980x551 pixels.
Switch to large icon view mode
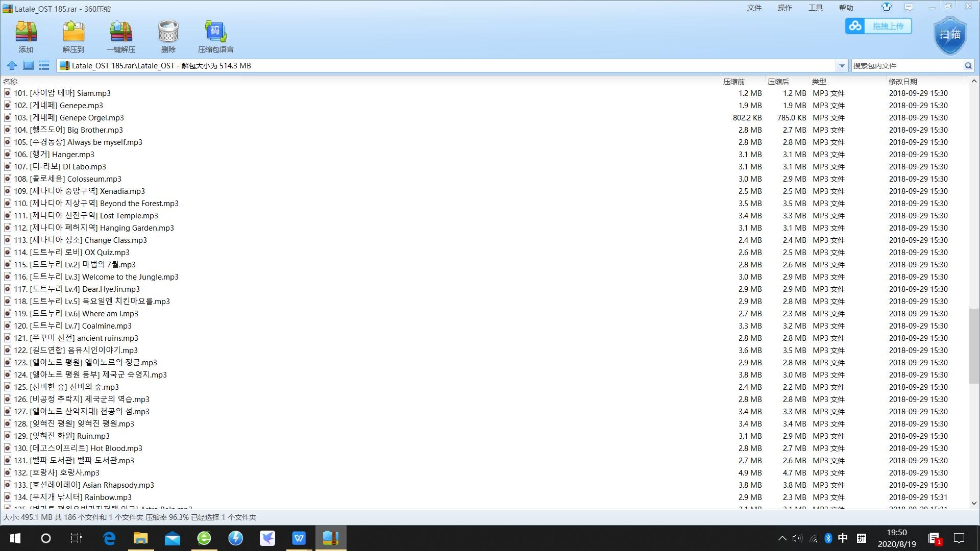(x=28, y=65)
